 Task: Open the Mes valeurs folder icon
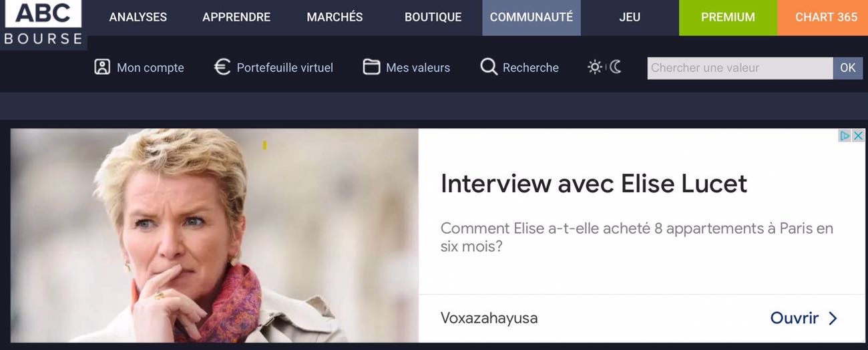(x=371, y=67)
